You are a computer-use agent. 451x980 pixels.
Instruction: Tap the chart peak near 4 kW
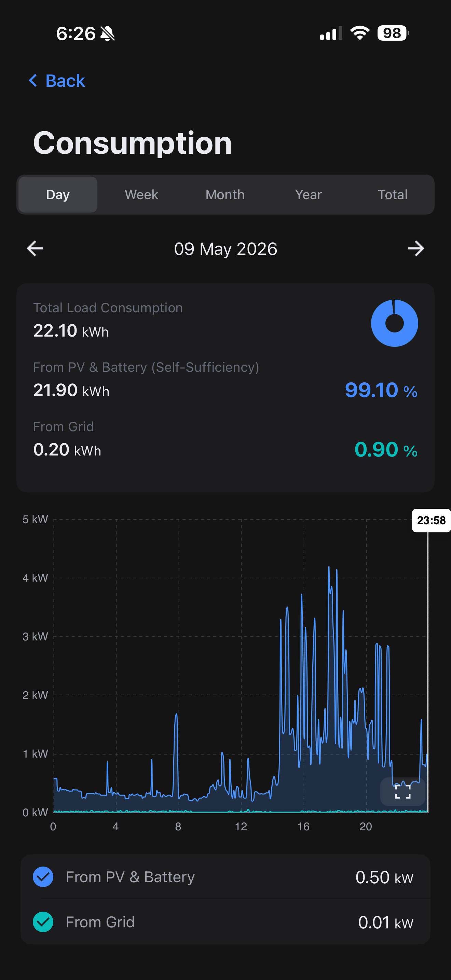[329, 568]
